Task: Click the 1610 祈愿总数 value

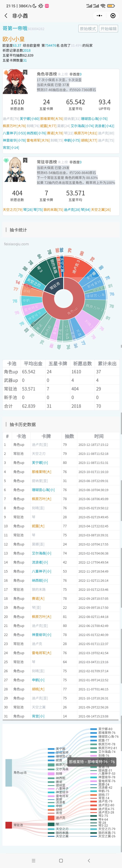Action: click(x=17, y=102)
